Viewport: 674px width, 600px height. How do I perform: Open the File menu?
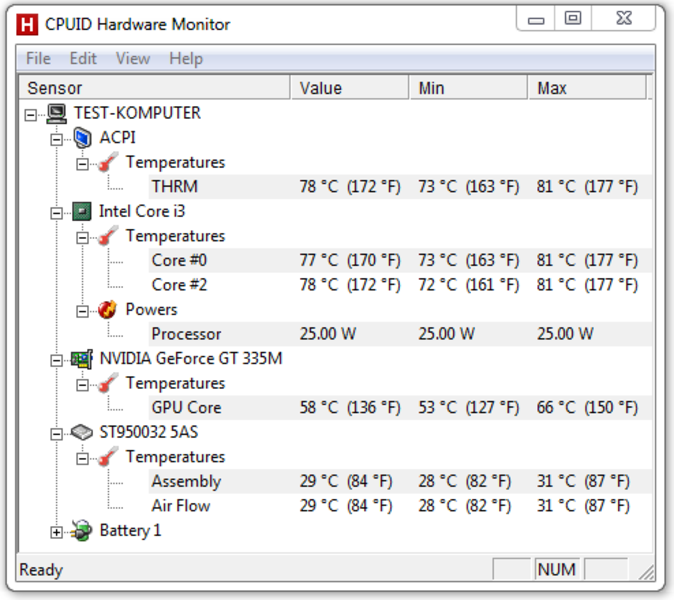pyautogui.click(x=38, y=58)
